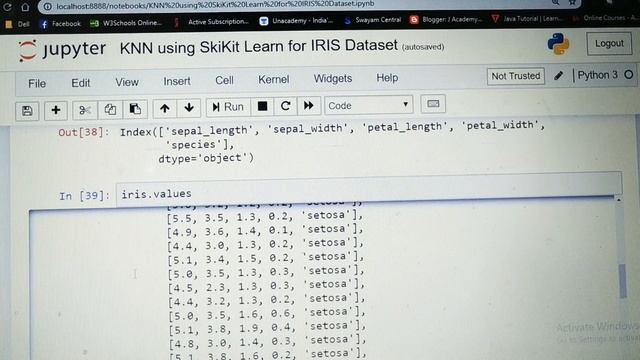This screenshot has width=640, height=360.
Task: Click the Out[38] prompt label
Action: click(x=84, y=132)
